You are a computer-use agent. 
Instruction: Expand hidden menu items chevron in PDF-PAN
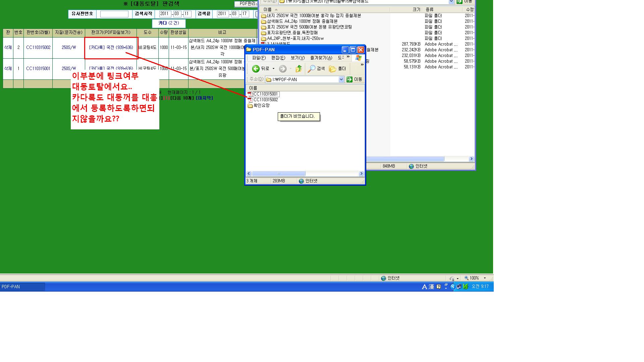pos(348,57)
